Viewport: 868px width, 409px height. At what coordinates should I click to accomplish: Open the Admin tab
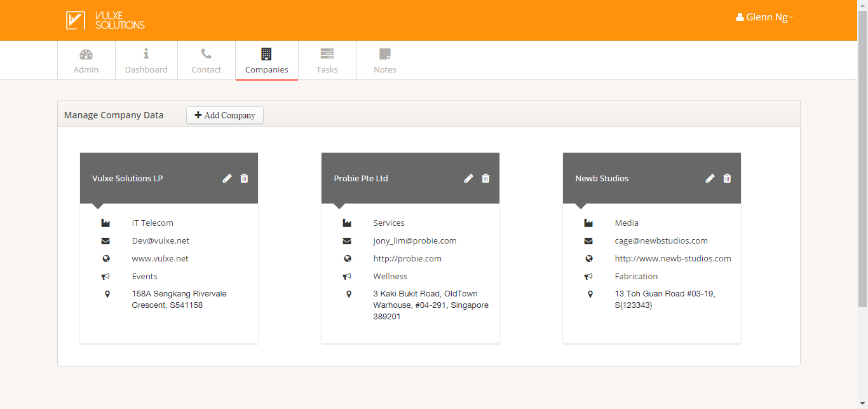[86, 61]
